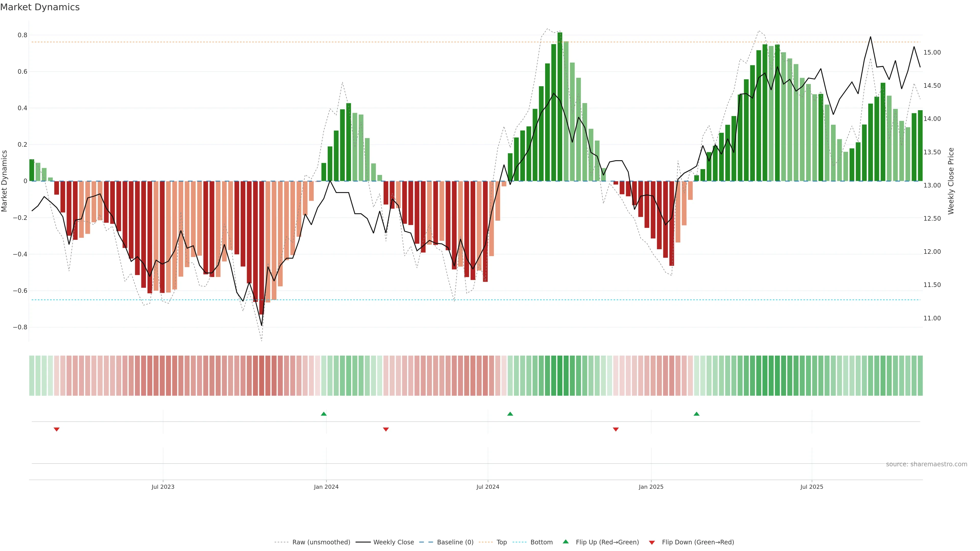Viewport: 980px width, 551px height.
Task: Toggle the Weekly Close legend entry
Action: click(393, 542)
